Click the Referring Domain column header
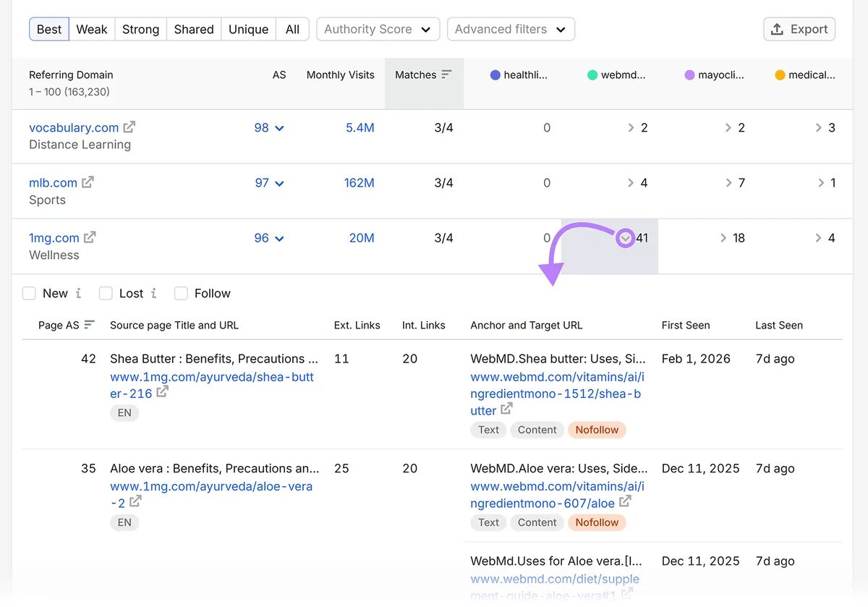This screenshot has width=868, height=607. pyautogui.click(x=71, y=75)
